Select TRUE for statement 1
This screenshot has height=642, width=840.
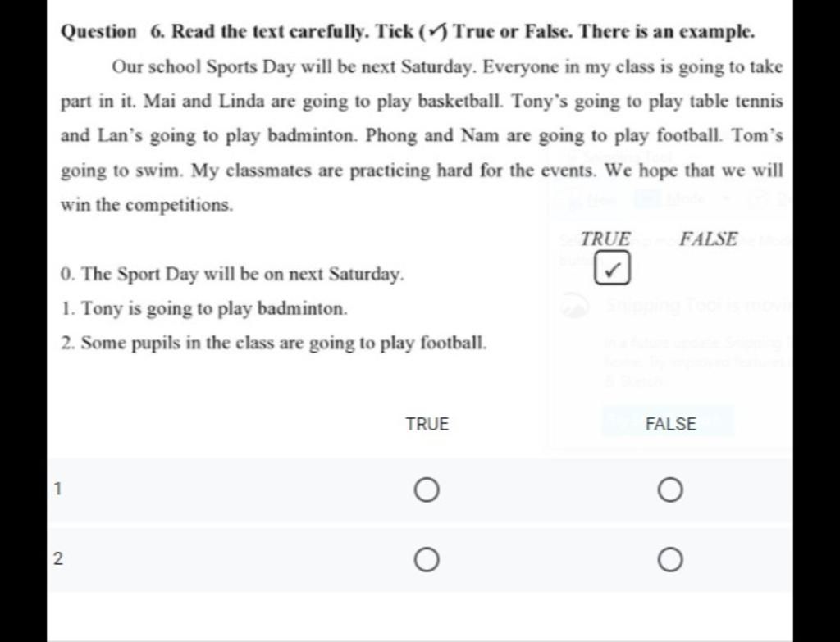click(x=427, y=491)
